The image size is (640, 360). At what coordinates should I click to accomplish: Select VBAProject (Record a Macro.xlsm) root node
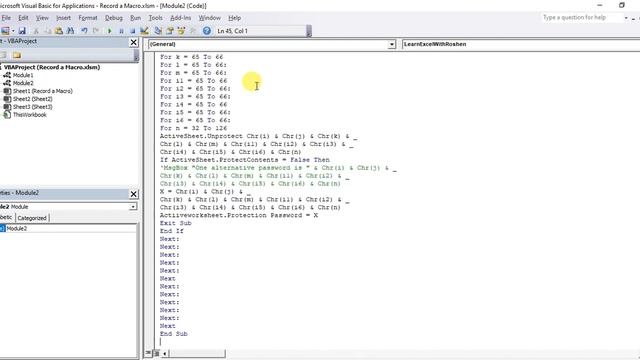click(52, 67)
